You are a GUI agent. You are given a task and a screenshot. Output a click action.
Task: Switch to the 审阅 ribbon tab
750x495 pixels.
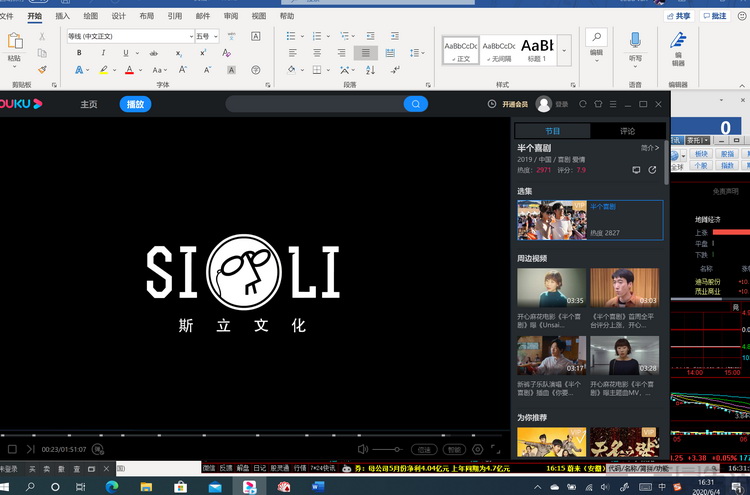pos(231,16)
